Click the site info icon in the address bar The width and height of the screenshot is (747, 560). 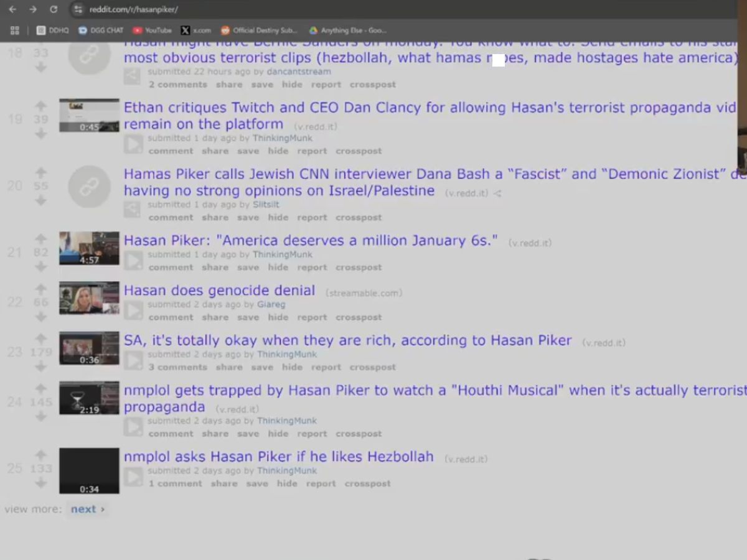pos(77,9)
